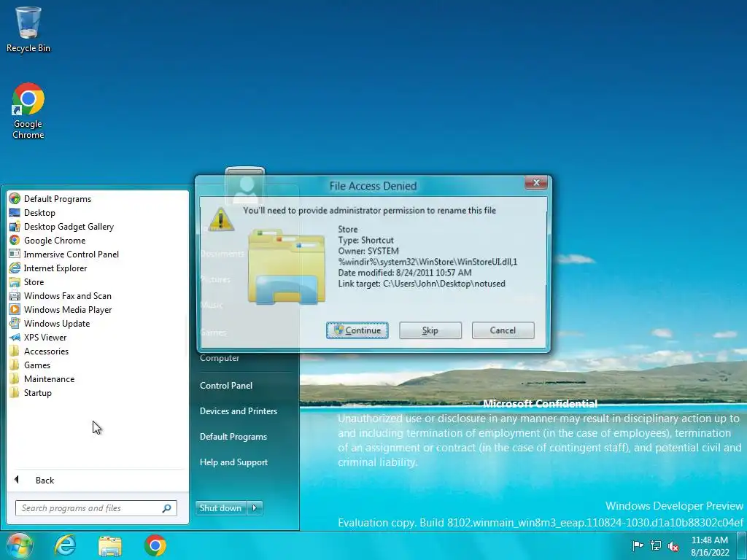The image size is (747, 560).
Task: Click the Maintenance folder label
Action: [50, 378]
